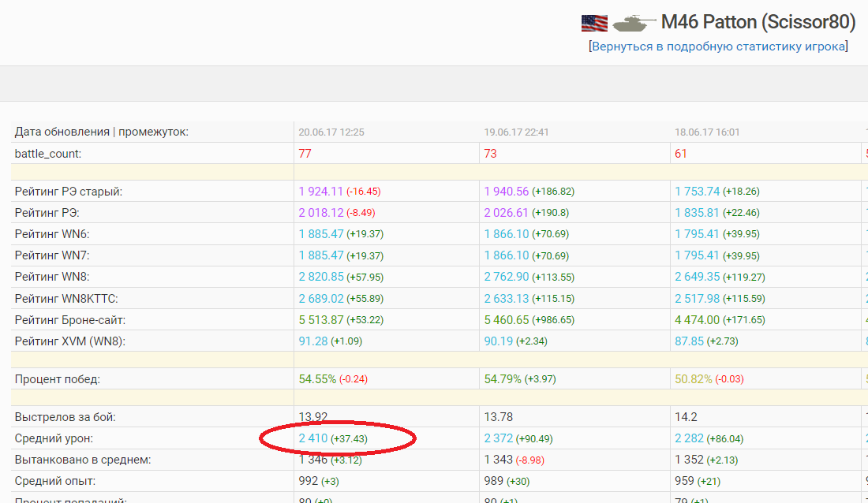Select the date 19.06.17 22:41 header
The height and width of the screenshot is (503, 868).
(x=517, y=132)
